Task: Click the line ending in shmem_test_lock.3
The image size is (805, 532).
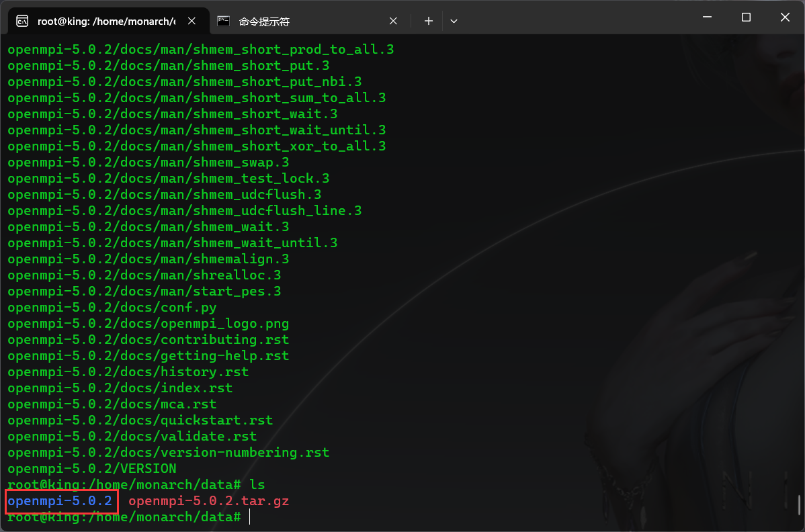Action: click(169, 178)
